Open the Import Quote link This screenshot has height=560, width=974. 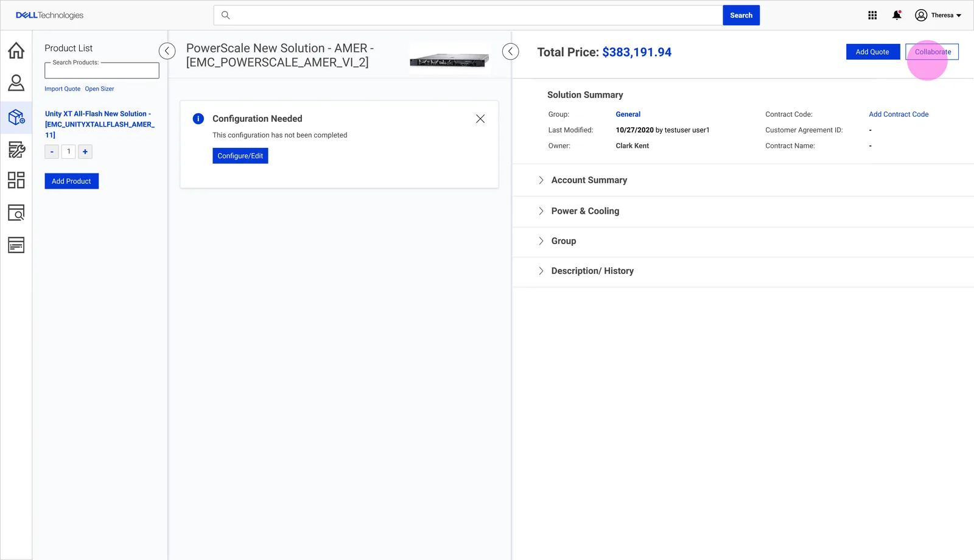coord(62,89)
